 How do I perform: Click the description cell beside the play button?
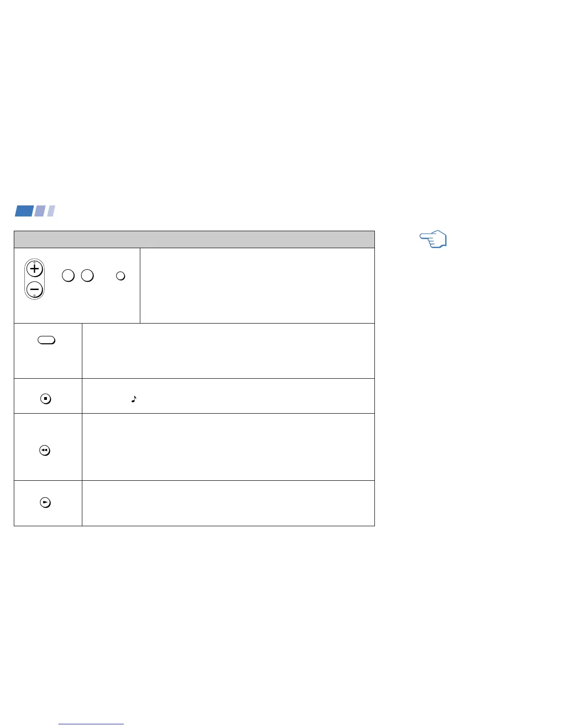coord(228,503)
